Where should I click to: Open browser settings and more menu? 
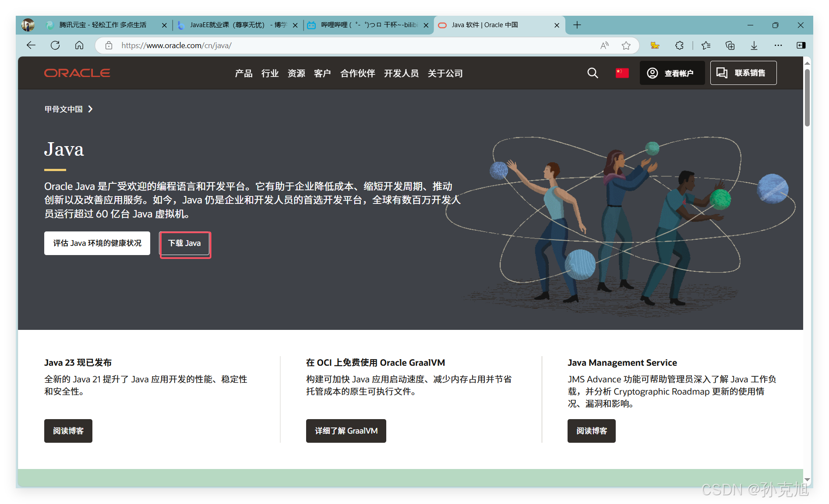[778, 45]
